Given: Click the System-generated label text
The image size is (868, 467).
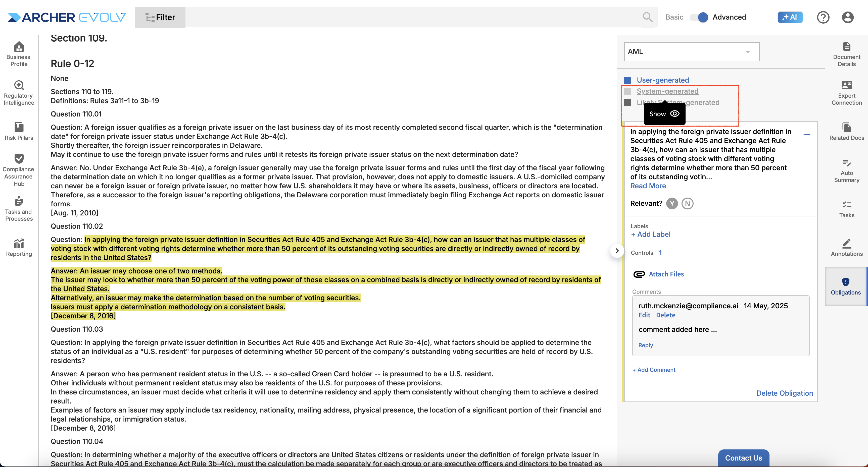Looking at the screenshot, I should (x=667, y=91).
